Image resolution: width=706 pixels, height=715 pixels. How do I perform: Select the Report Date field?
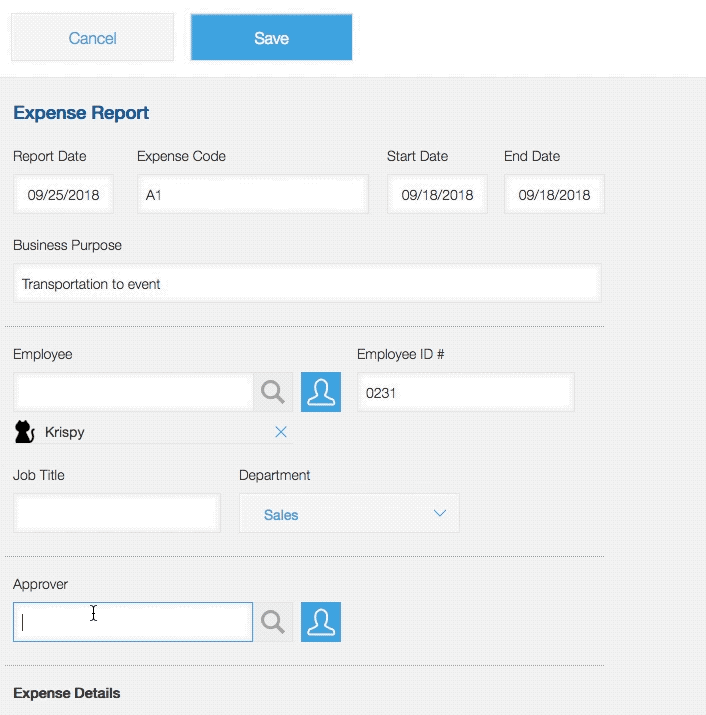[x=64, y=195]
